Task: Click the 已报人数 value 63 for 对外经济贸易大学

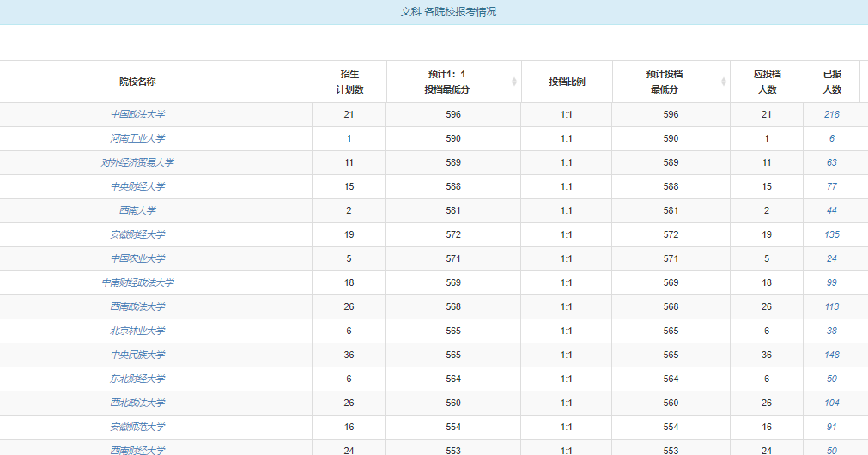Action: click(831, 163)
